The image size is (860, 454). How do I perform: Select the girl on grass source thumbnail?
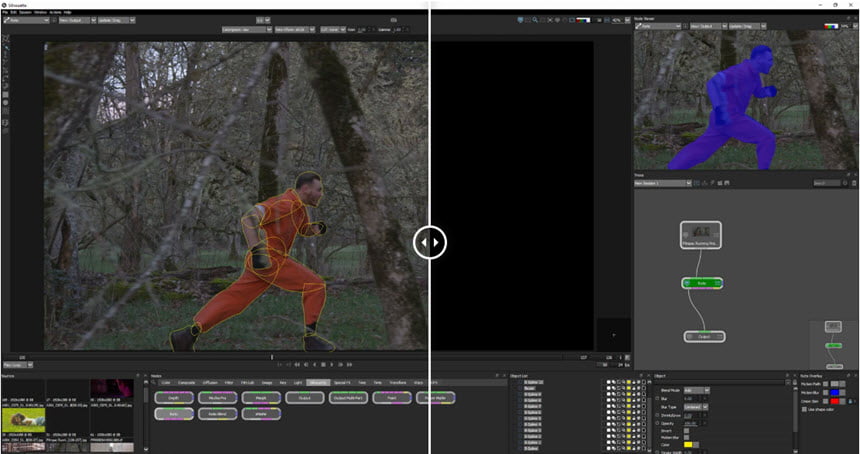point(23,419)
